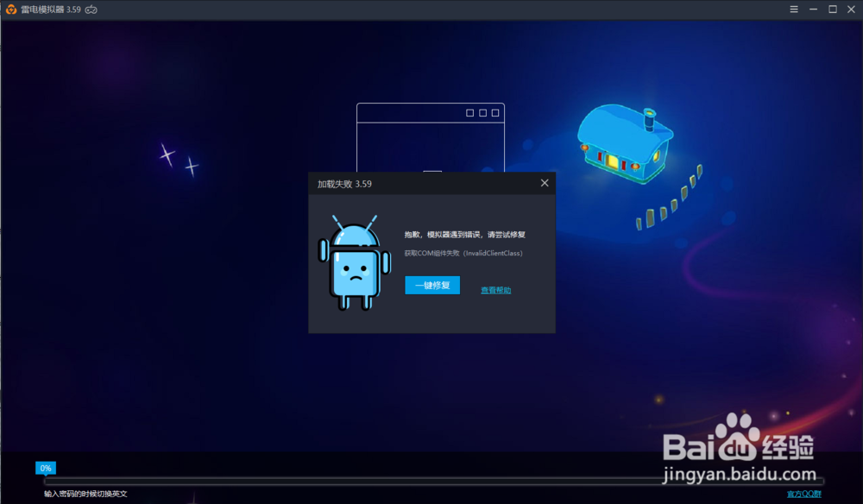863x504 pixels.
Task: Click the 0% progress indicator
Action: (46, 469)
